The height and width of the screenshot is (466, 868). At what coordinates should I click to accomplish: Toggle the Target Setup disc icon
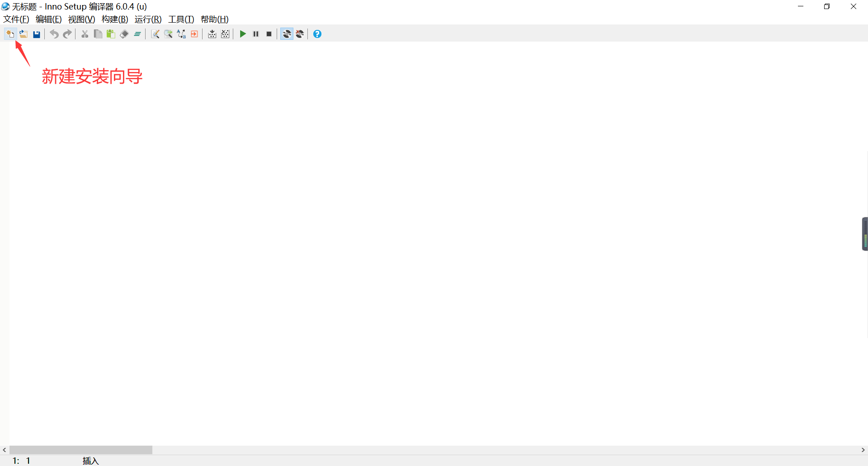pos(287,34)
